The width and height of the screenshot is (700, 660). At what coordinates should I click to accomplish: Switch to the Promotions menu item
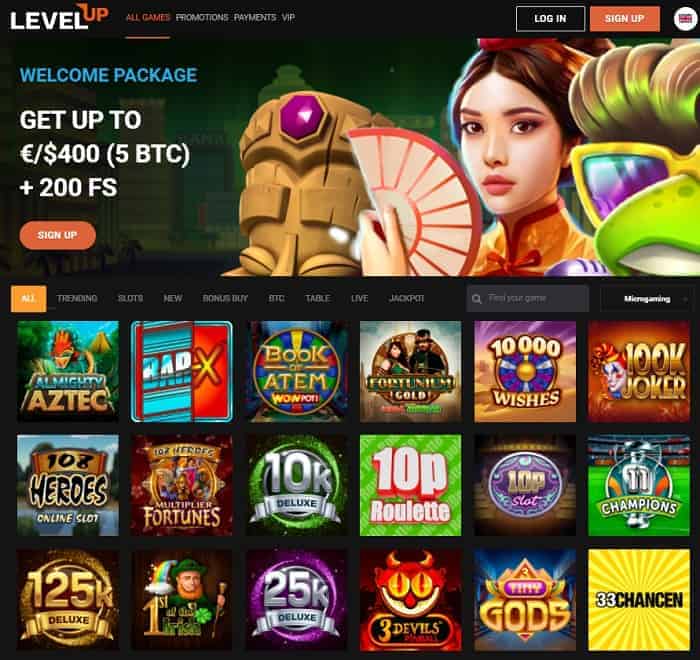(x=202, y=17)
